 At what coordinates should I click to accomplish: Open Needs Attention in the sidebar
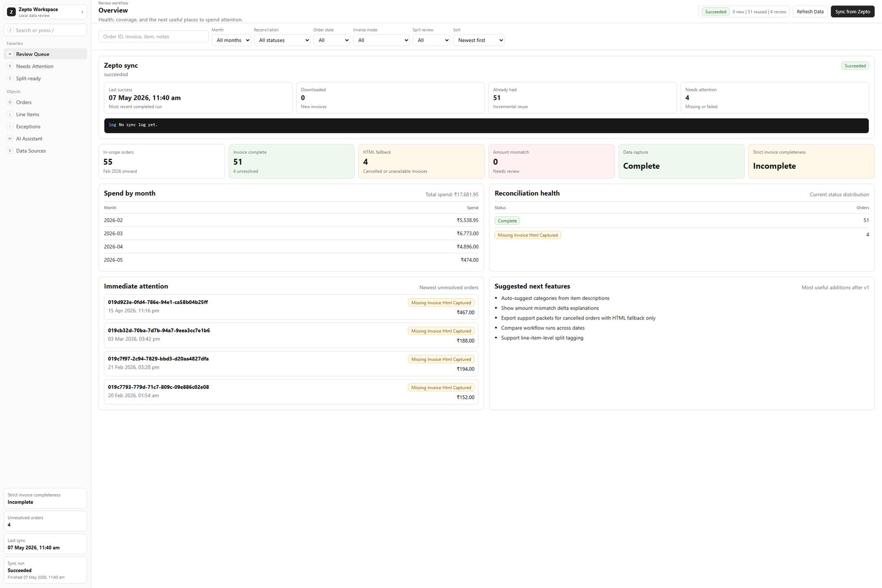pyautogui.click(x=45, y=66)
